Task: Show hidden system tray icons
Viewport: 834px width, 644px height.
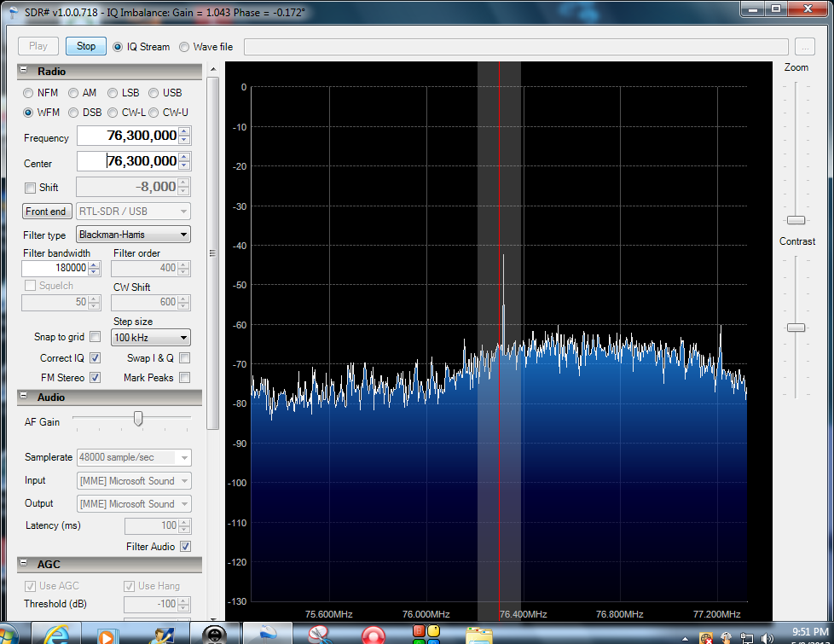Action: point(686,637)
